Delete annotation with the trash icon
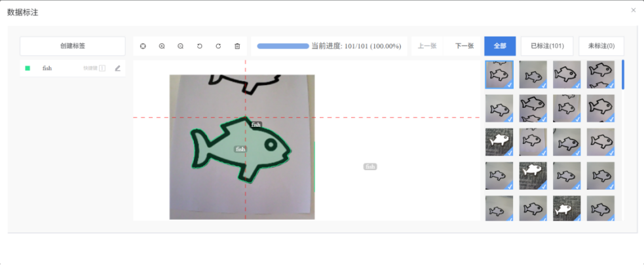Viewport: 644px width, 265px height. 237,46
